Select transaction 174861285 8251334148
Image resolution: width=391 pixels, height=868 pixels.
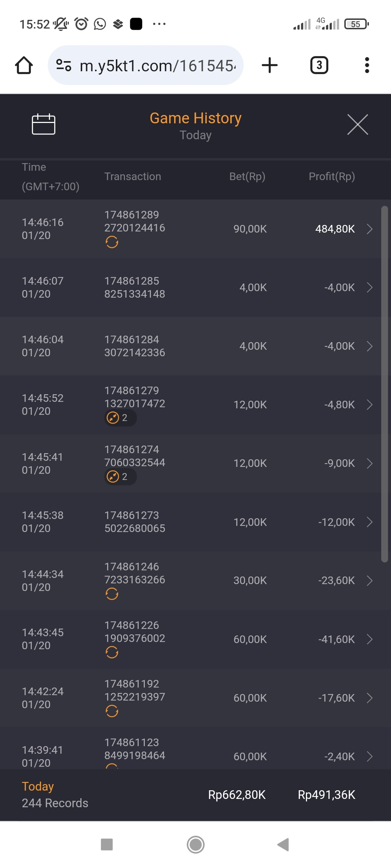pyautogui.click(x=135, y=288)
